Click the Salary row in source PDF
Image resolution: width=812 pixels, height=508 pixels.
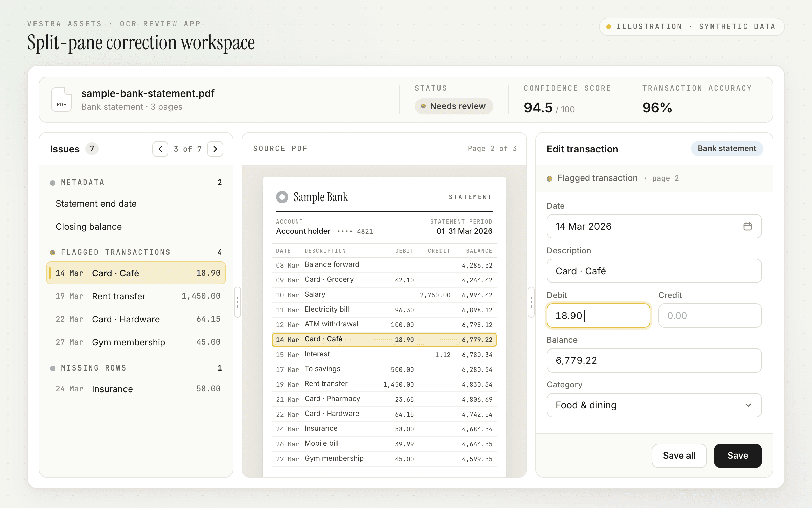click(384, 295)
